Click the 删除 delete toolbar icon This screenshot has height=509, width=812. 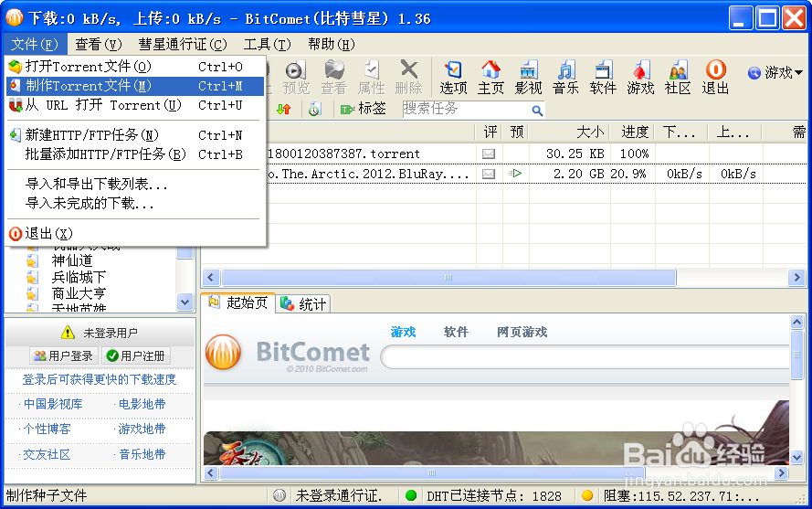pos(408,78)
